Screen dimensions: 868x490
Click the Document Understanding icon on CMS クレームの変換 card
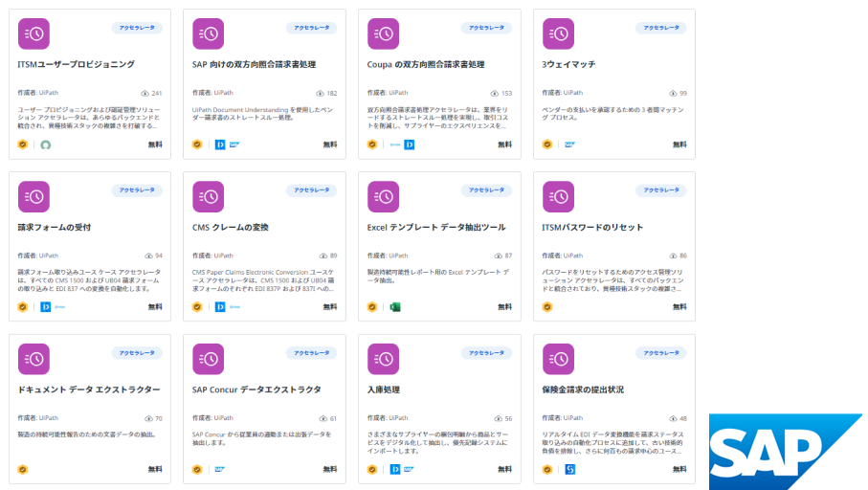pyautogui.click(x=220, y=307)
